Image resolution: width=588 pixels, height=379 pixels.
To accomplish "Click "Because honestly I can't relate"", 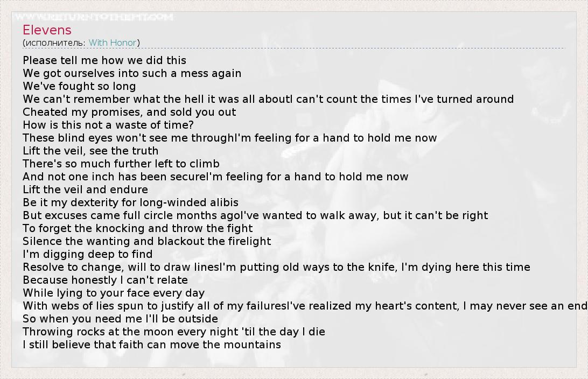I will 105,280.
